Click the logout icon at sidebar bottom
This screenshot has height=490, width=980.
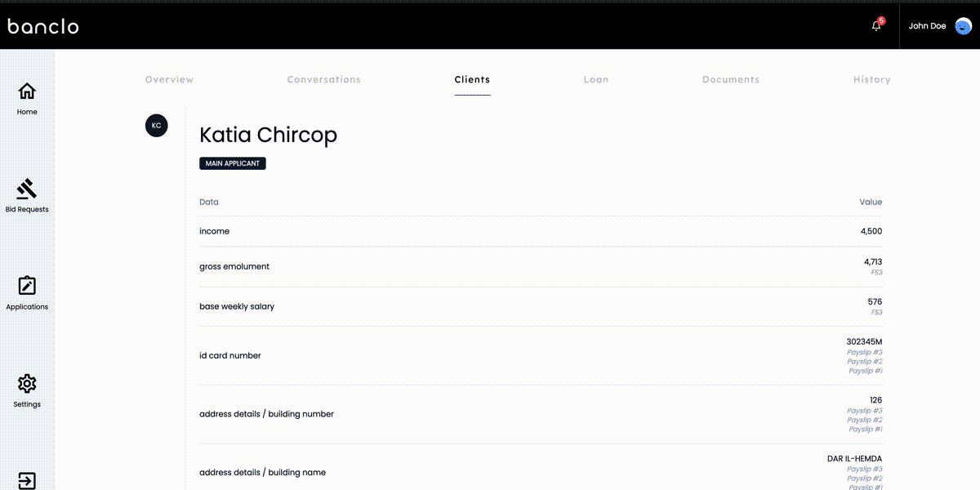27,480
